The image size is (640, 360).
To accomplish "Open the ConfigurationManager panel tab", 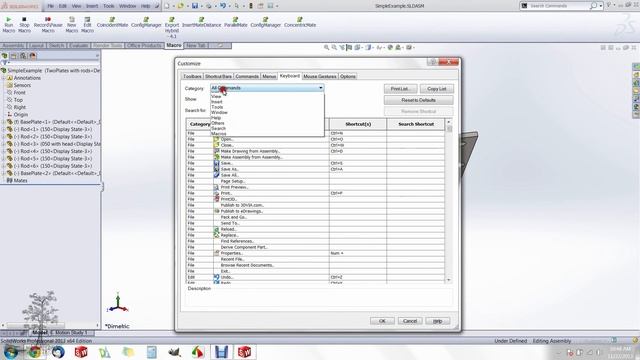I will (x=23, y=56).
